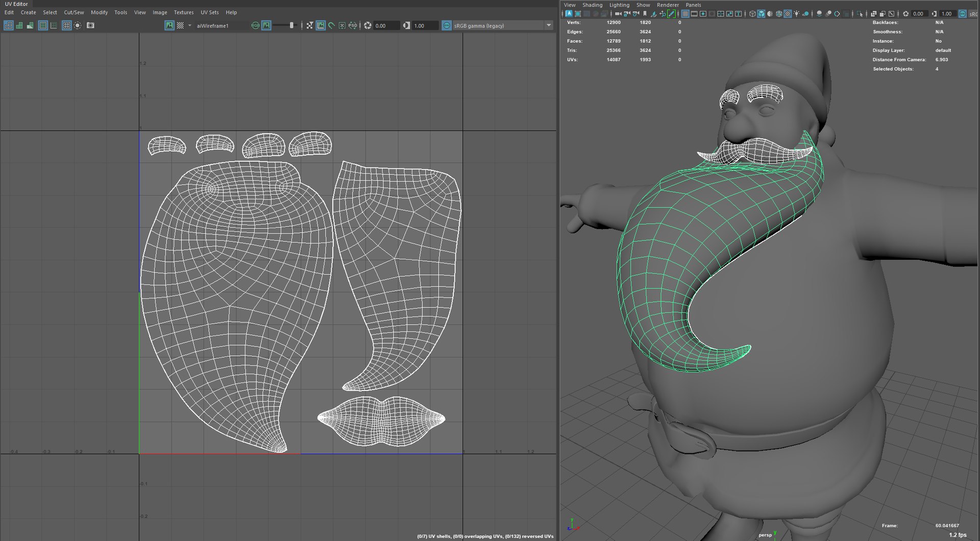This screenshot has height=541, width=980.
Task: Toggle field chart icon in viewport
Action: (x=721, y=14)
